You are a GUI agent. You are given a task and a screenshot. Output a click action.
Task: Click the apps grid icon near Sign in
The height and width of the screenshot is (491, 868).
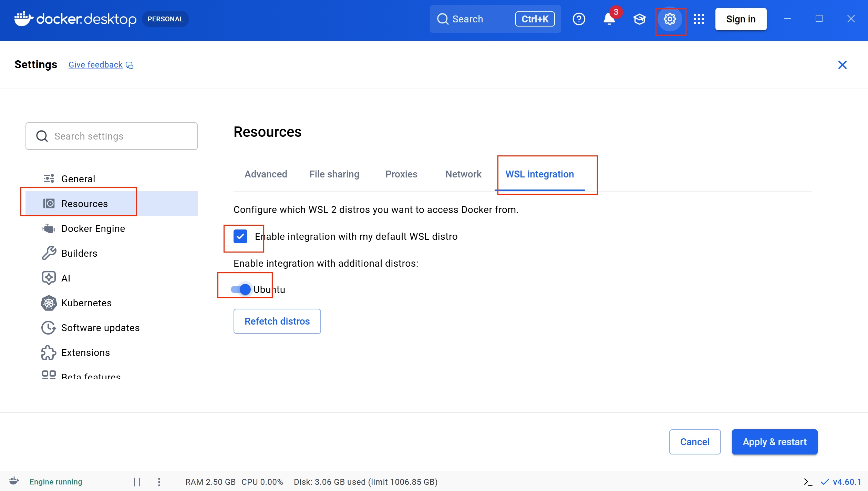tap(699, 20)
